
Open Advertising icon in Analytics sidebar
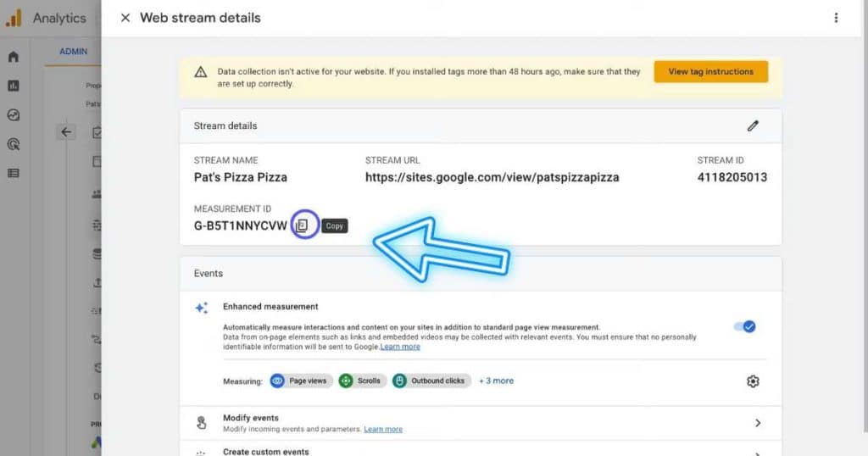(14, 144)
